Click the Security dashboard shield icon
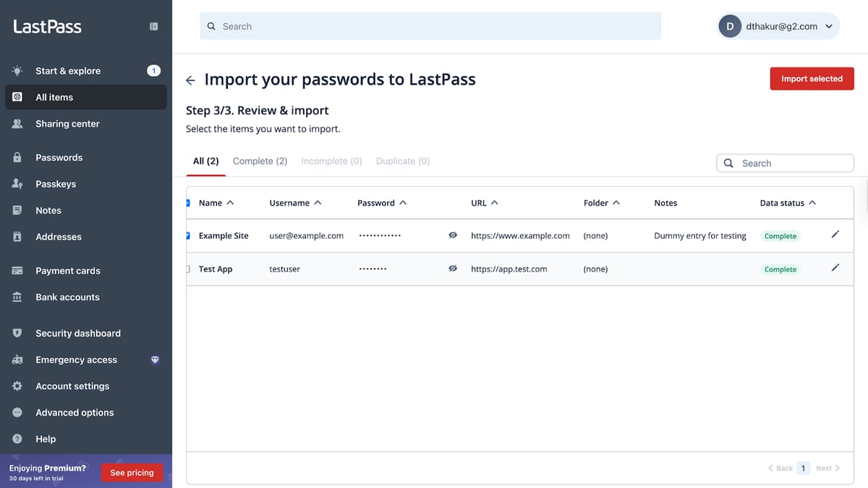This screenshot has width=868, height=488. click(x=17, y=333)
